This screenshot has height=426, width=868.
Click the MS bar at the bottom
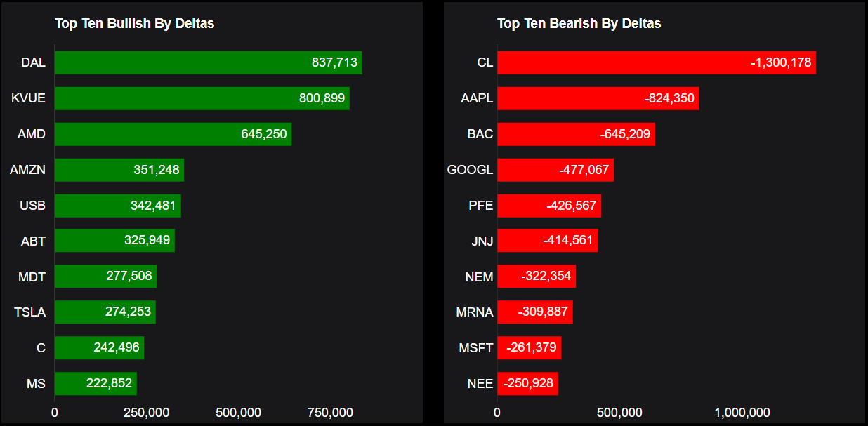96,383
